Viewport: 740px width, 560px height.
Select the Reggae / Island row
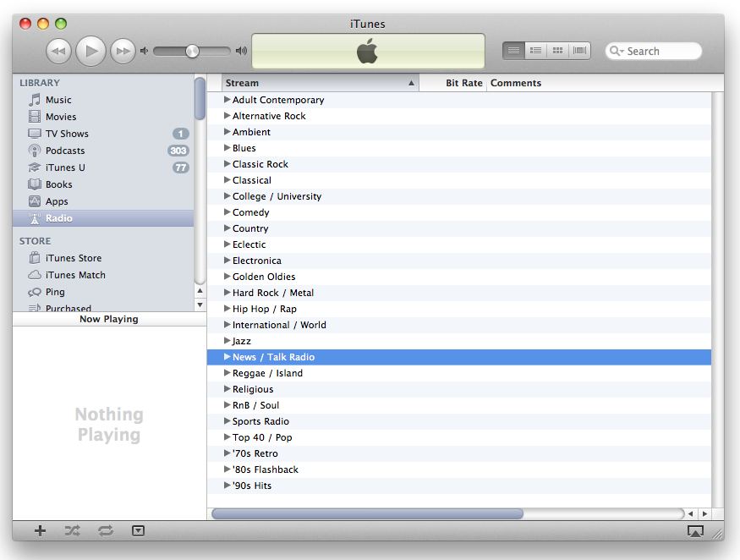(x=459, y=373)
